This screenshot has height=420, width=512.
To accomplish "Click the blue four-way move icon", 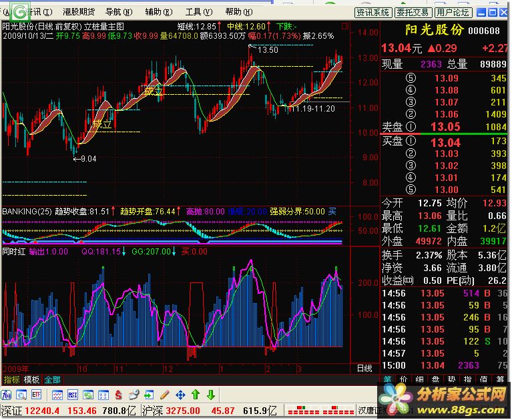I will [x=180, y=395].
